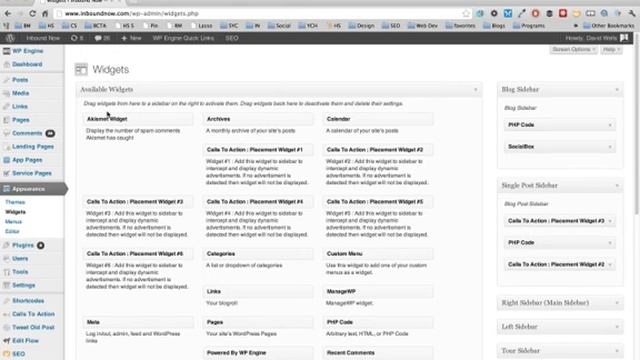Open Editor submenu under Appearance

[12, 231]
